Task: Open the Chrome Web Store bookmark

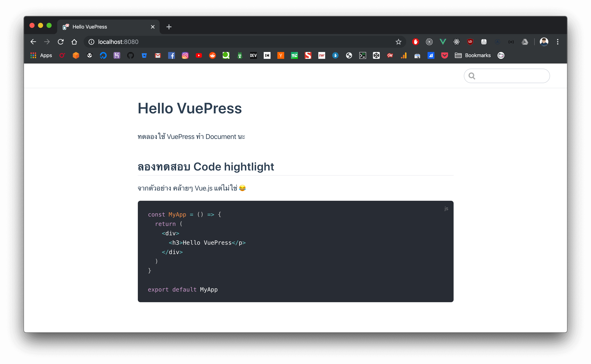Action: pos(417,55)
